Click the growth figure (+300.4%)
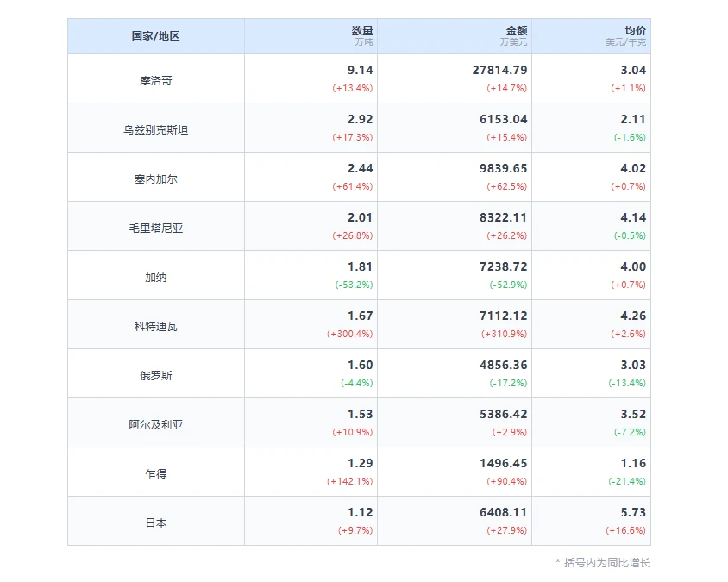 point(349,335)
